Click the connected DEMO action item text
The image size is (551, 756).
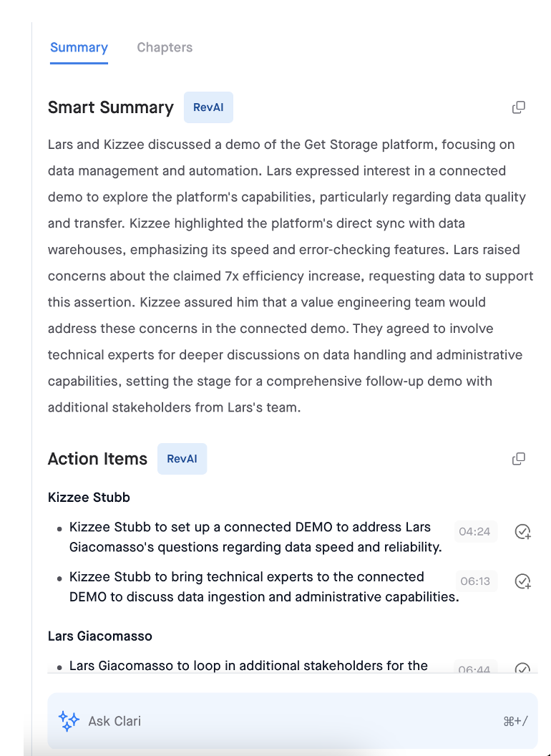(255, 537)
